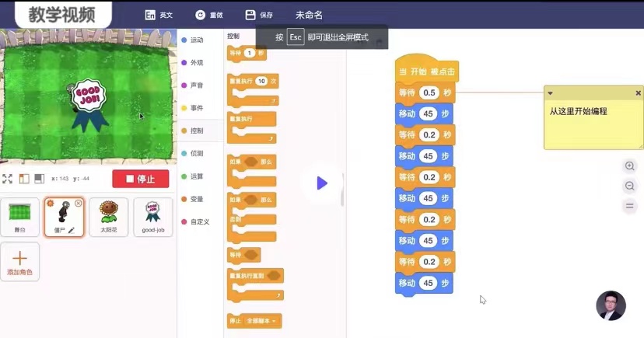Select the 声音 block category

click(193, 85)
